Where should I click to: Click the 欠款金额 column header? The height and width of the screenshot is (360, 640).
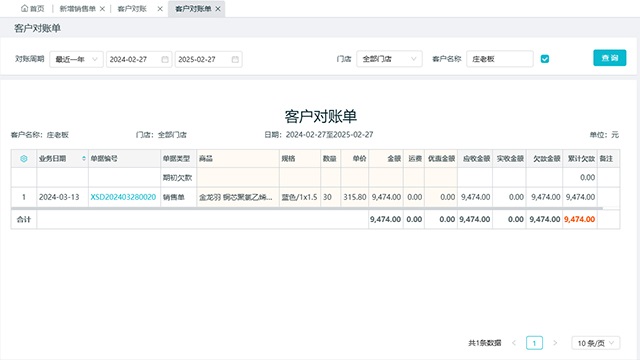544,158
